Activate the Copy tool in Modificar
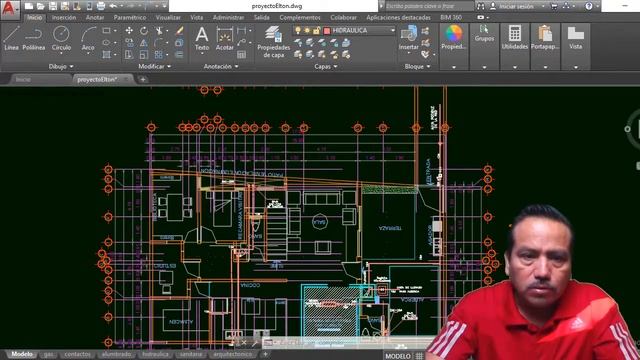 point(129,42)
